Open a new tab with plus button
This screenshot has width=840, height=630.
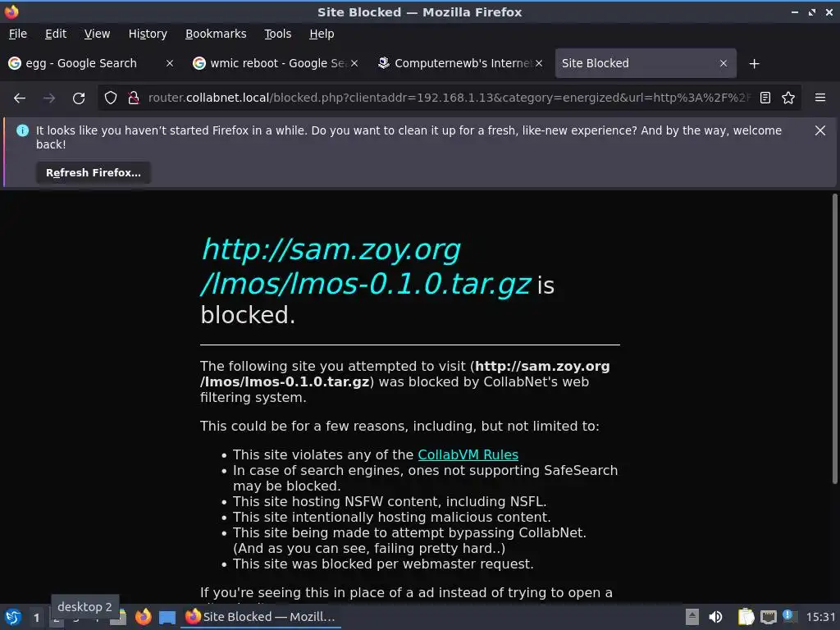pyautogui.click(x=755, y=64)
